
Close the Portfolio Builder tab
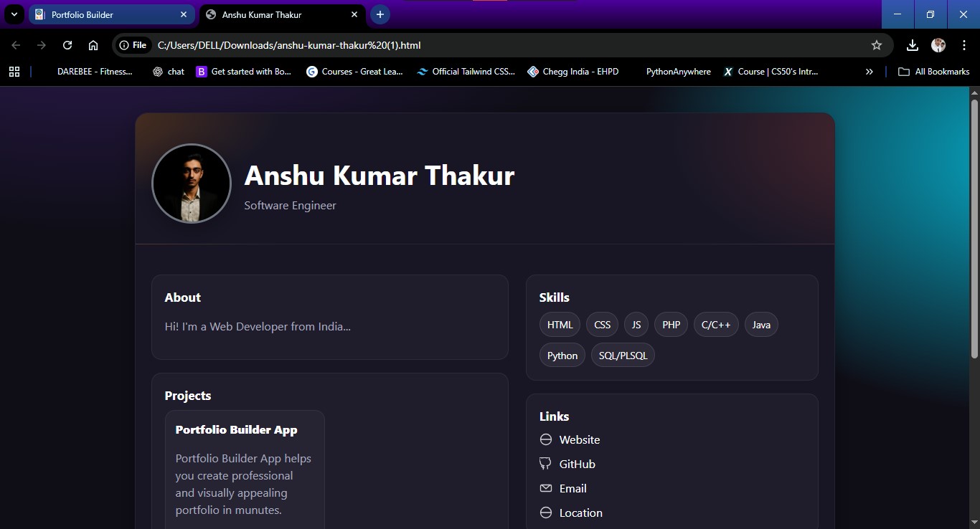click(x=184, y=14)
